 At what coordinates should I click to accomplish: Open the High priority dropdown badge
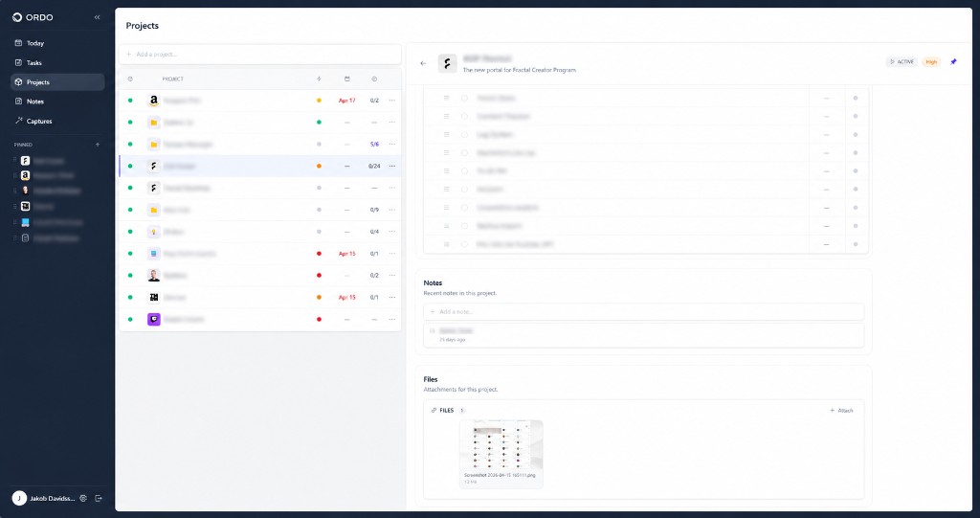(931, 62)
